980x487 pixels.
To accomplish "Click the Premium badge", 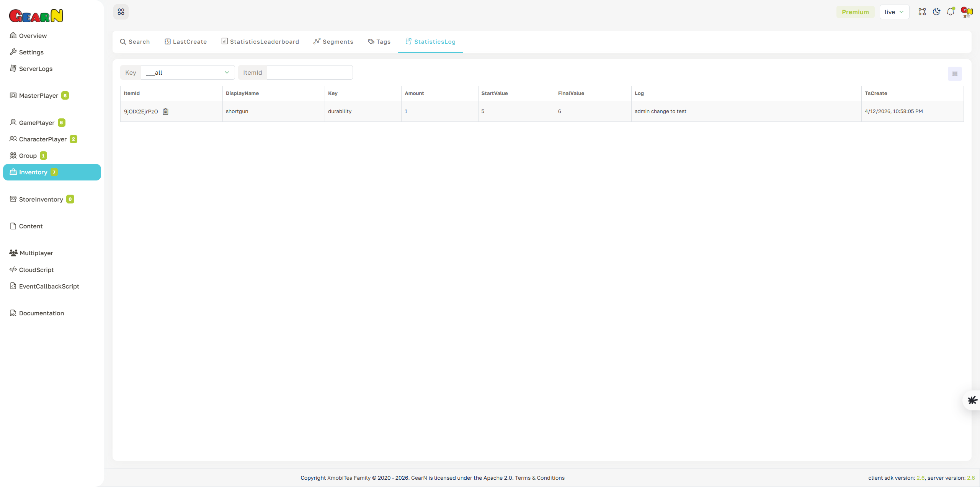I will pos(855,12).
